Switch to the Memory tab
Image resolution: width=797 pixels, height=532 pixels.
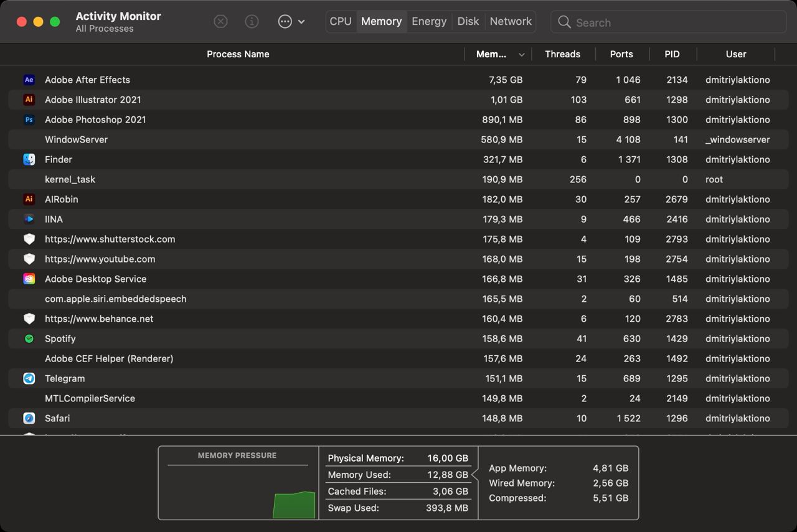[381, 21]
